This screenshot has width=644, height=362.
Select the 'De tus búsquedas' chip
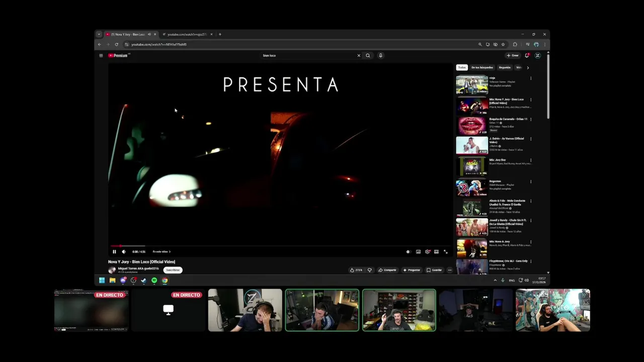coord(482,67)
